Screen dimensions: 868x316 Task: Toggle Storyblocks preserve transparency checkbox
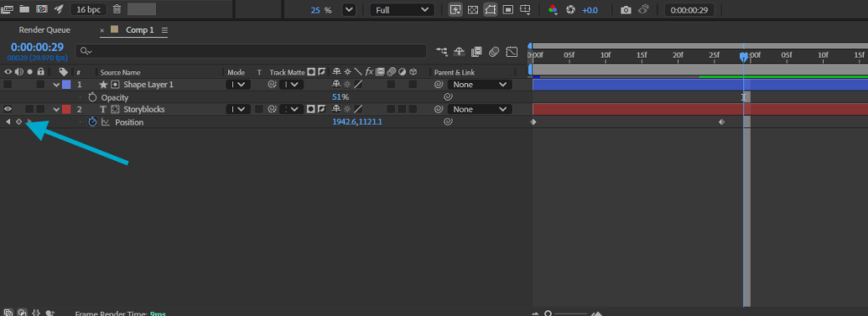coord(259,109)
